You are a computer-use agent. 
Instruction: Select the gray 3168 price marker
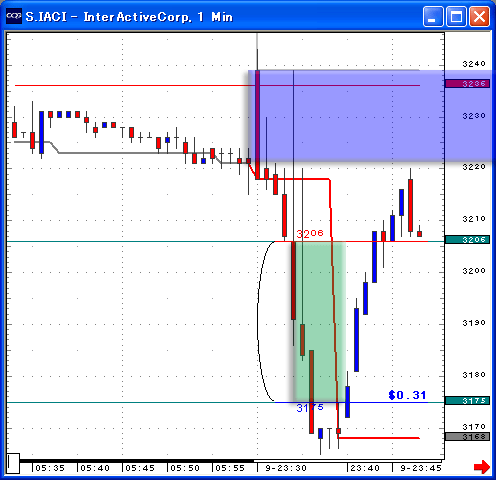click(x=467, y=436)
